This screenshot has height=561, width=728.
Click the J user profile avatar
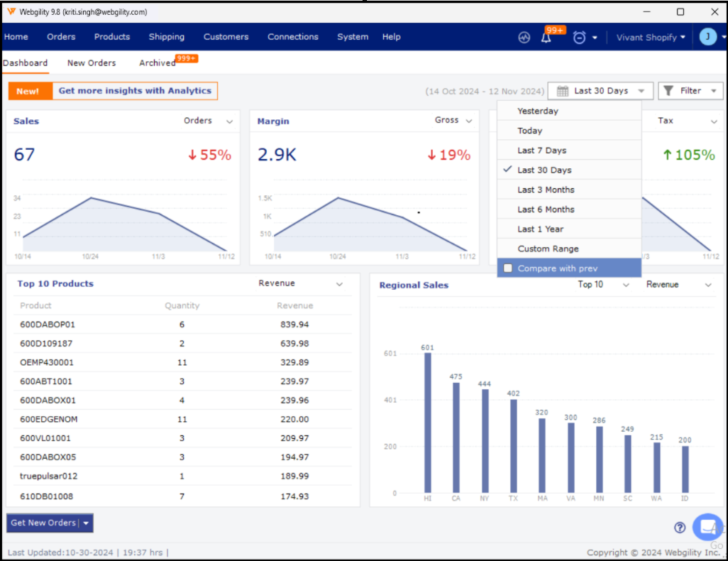[x=707, y=37]
